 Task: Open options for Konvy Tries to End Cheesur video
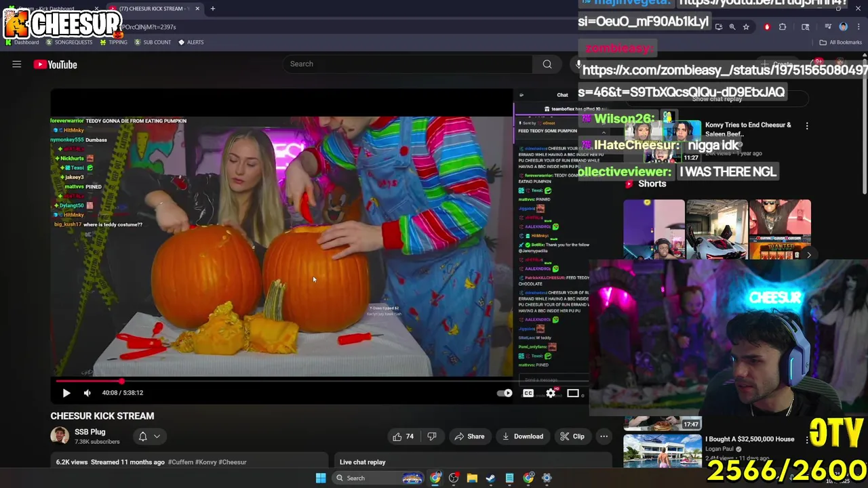807,126
